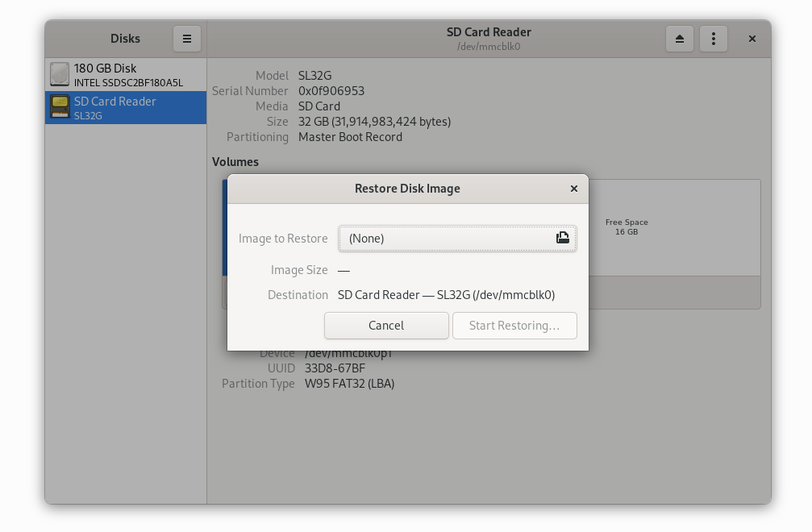812x532 pixels.
Task: Expand additional drive actions from the header bar
Action: coord(714,39)
